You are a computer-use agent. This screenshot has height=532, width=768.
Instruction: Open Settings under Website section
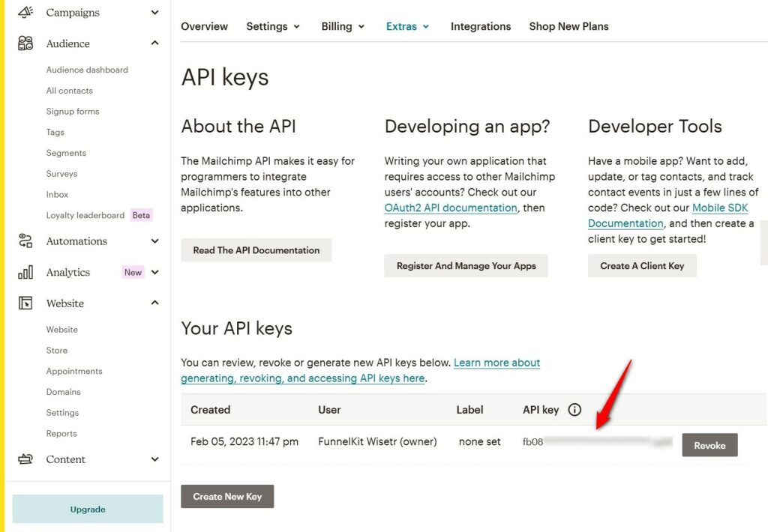(x=62, y=413)
